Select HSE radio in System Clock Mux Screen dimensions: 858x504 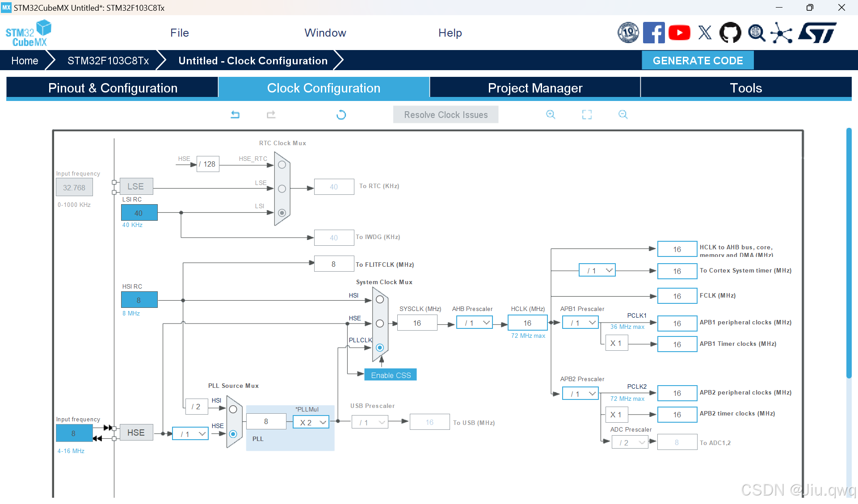click(380, 323)
